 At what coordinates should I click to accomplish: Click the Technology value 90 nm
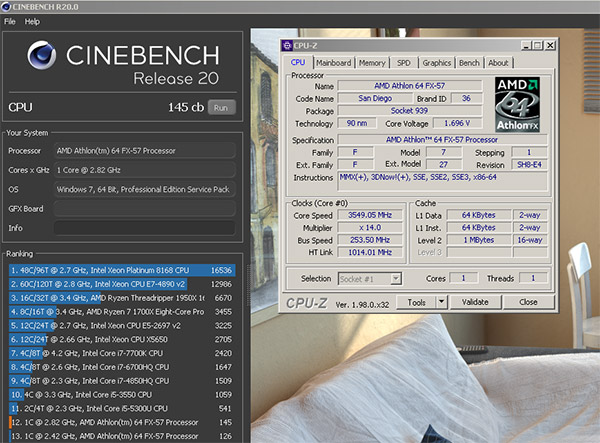point(357,123)
